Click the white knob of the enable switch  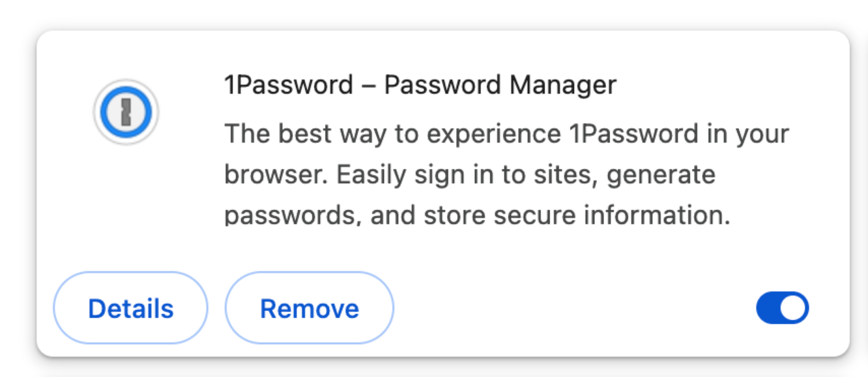(793, 307)
